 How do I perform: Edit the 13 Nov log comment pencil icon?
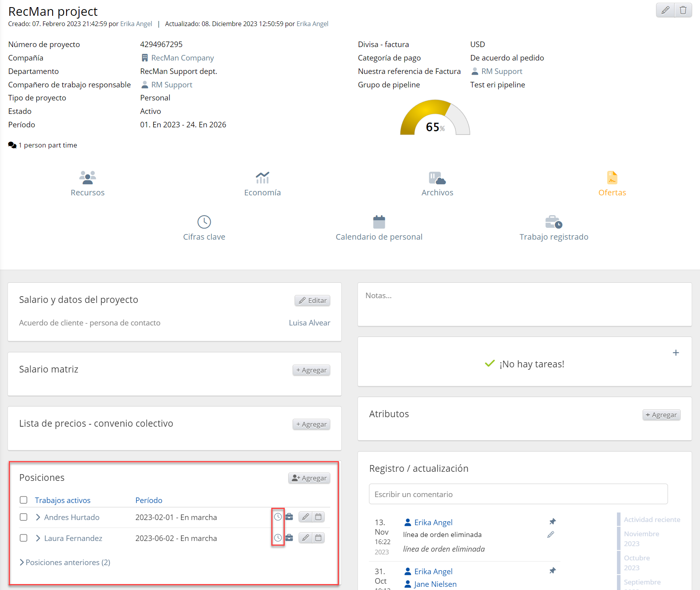[551, 535]
